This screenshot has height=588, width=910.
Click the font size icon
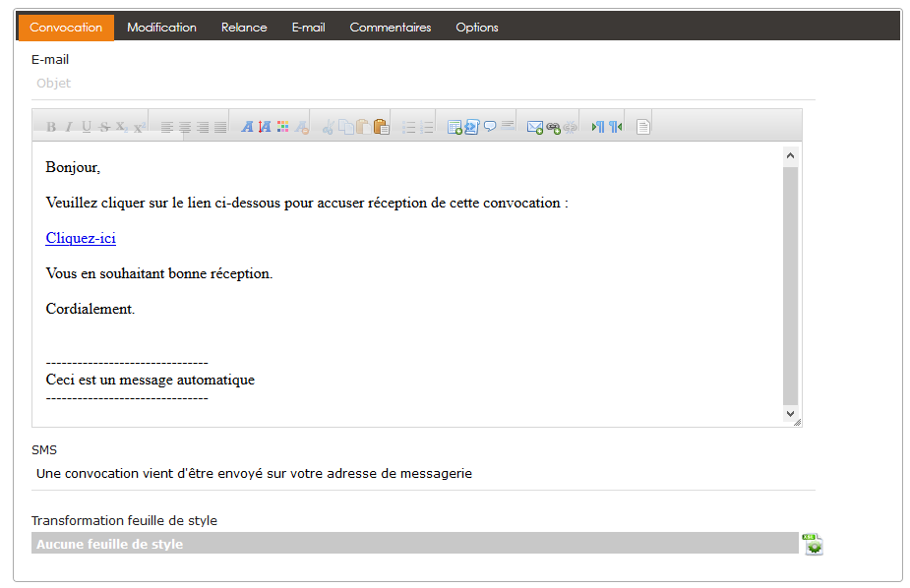264,127
